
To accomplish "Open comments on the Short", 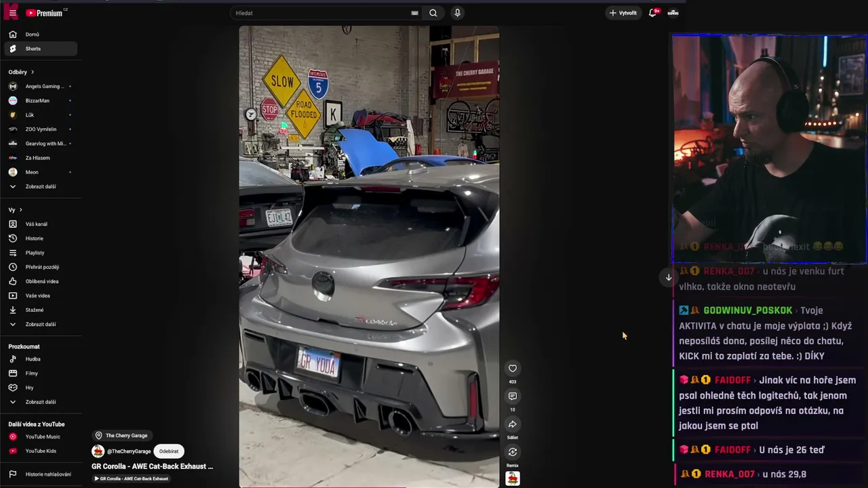I will (x=513, y=396).
